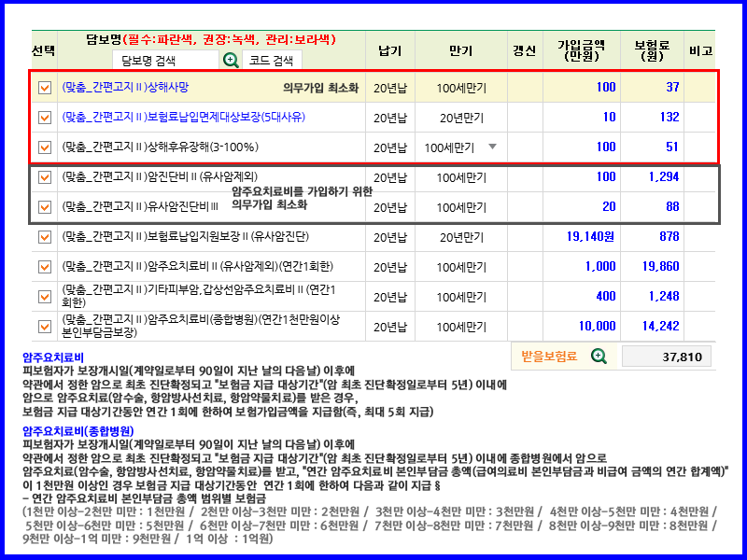The height and width of the screenshot is (560, 747).
Task: Uncheck 암진단비Ⅱ(유사암제외) coverage
Action: tap(46, 177)
